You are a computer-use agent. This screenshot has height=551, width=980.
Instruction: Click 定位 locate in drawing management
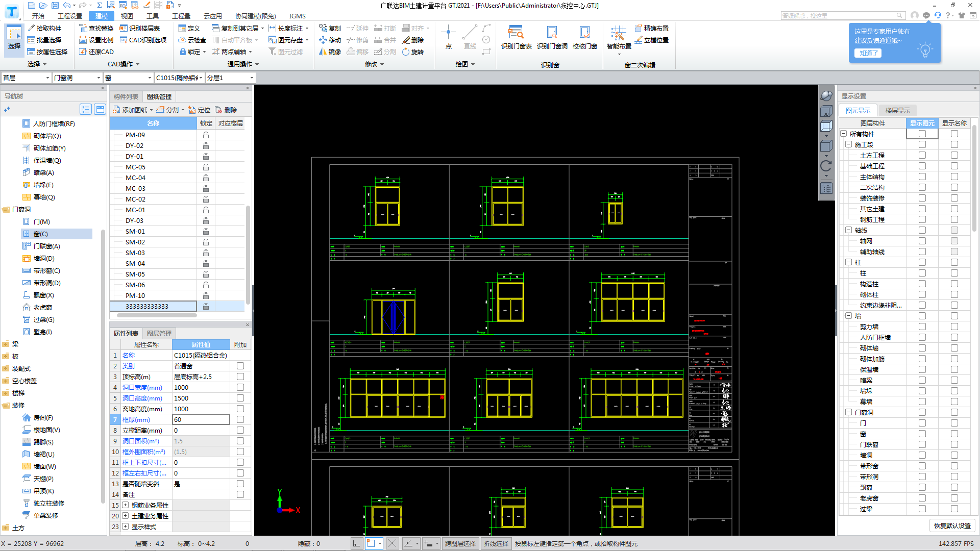(199, 110)
